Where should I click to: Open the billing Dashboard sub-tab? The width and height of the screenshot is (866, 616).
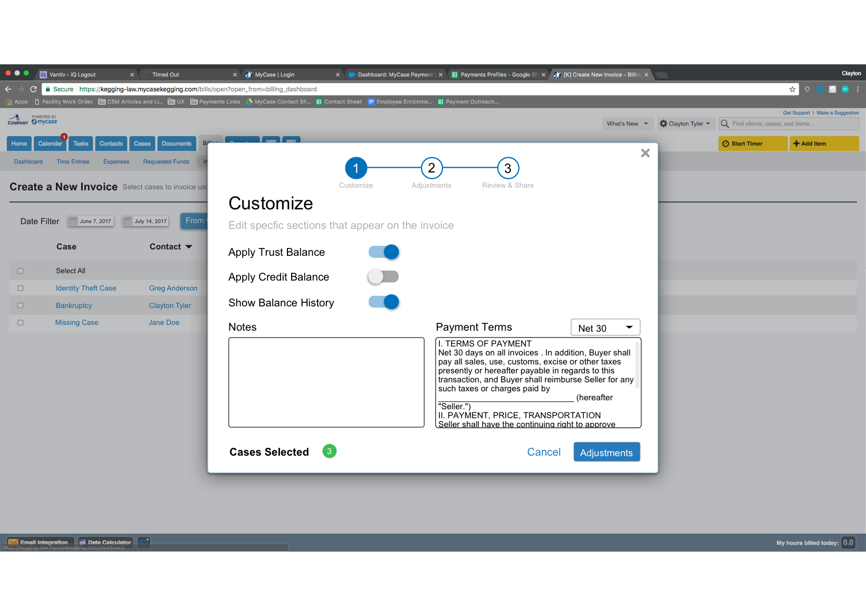28,162
